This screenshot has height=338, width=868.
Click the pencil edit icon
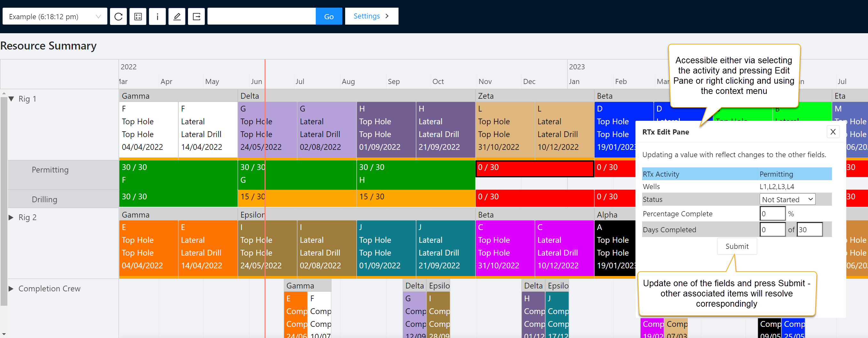(x=177, y=17)
